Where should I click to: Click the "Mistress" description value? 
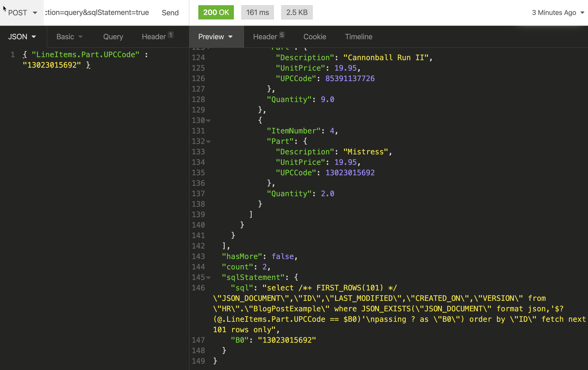point(365,152)
